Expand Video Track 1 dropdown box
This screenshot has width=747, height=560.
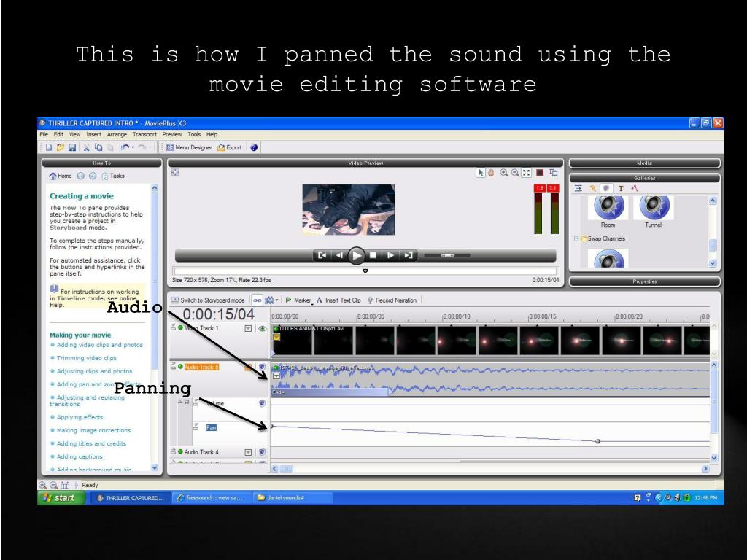coord(248,329)
